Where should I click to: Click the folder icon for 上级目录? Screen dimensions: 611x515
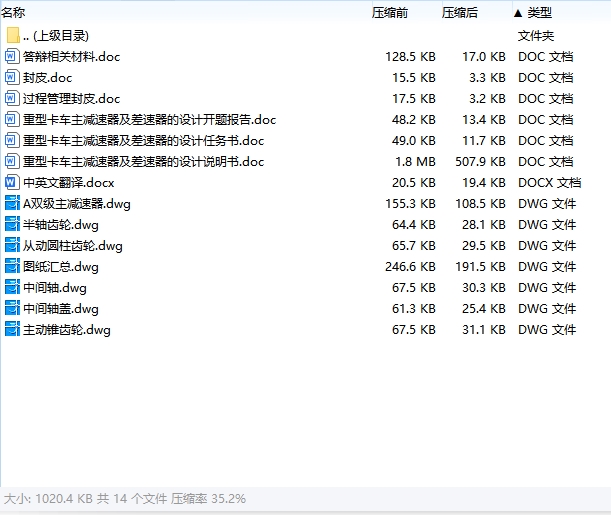point(13,35)
